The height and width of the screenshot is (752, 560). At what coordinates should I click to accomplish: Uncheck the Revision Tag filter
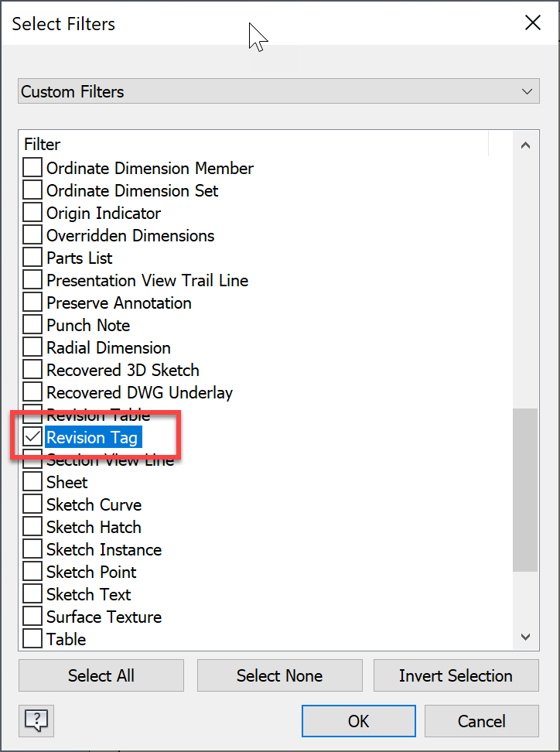[31, 437]
